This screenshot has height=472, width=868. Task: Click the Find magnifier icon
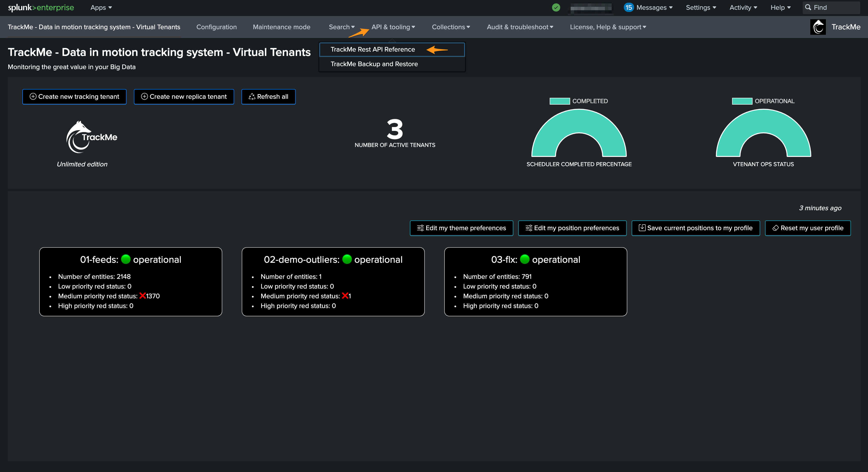tap(808, 7)
